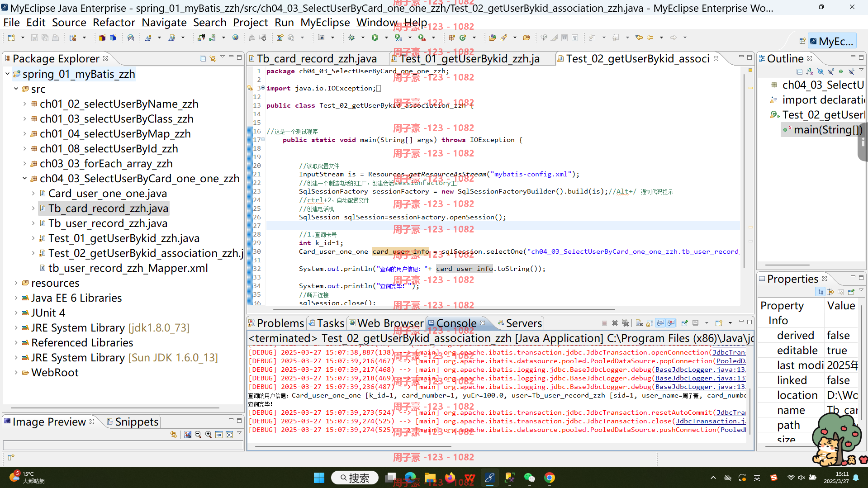868x488 pixels.
Task: Switch to the Servers tab
Action: 519,323
